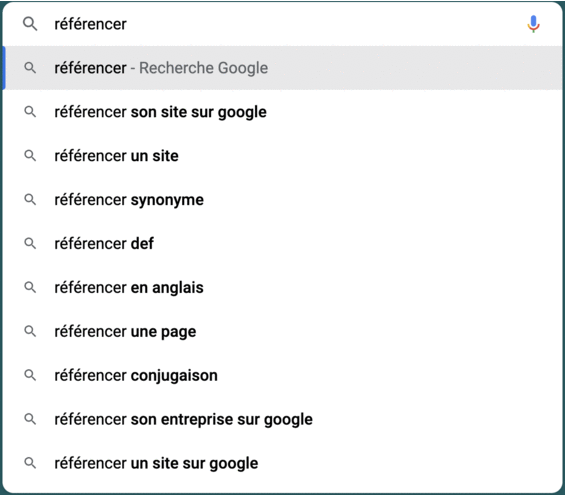Viewport: 565px width, 496px height.
Task: Click the microphone voice search icon
Action: pyautogui.click(x=533, y=24)
